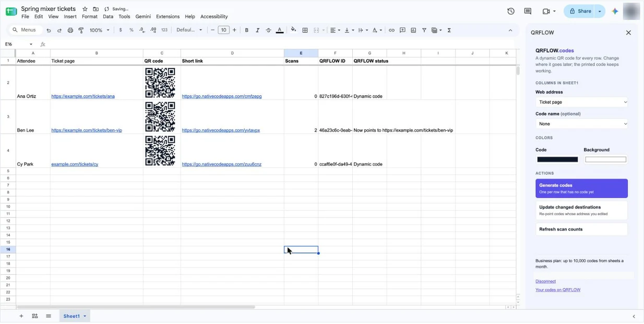644x324 pixels.
Task: Toggle bold formatting
Action: (247, 30)
